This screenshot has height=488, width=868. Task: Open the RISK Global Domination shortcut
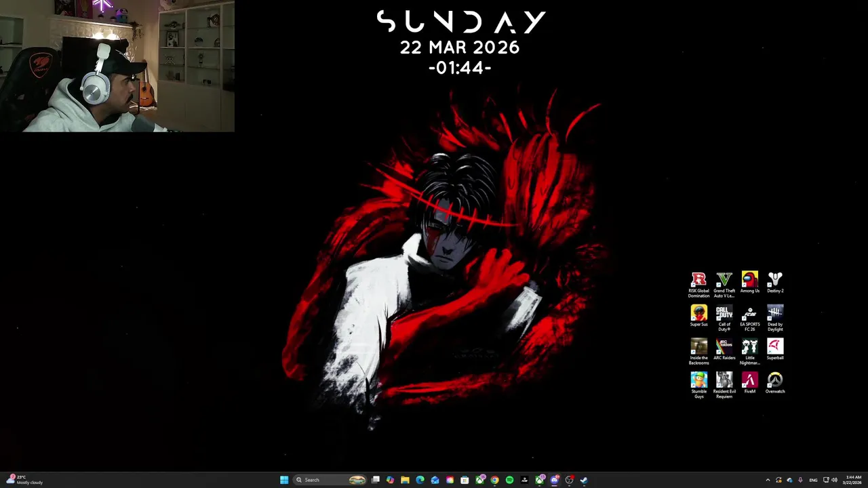tap(698, 285)
